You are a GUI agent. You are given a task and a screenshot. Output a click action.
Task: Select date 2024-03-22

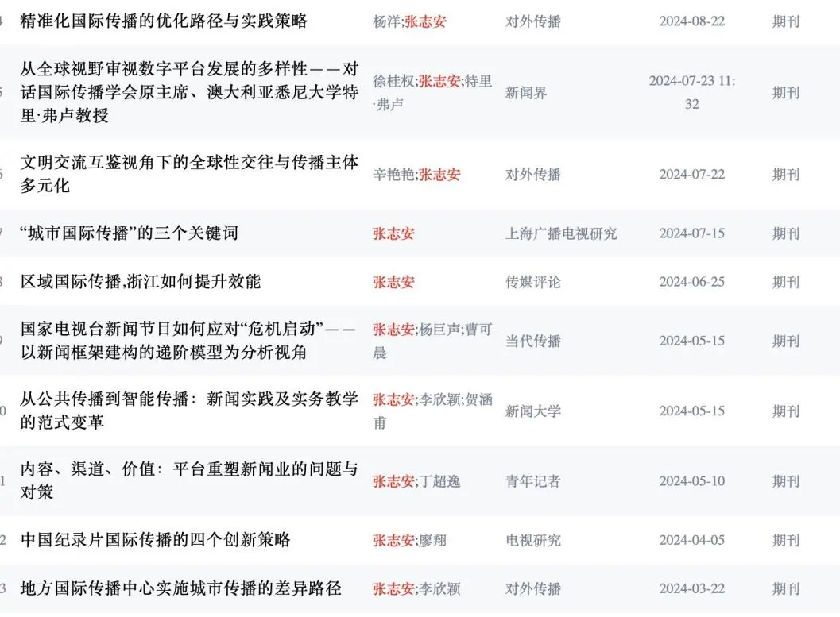point(692,588)
